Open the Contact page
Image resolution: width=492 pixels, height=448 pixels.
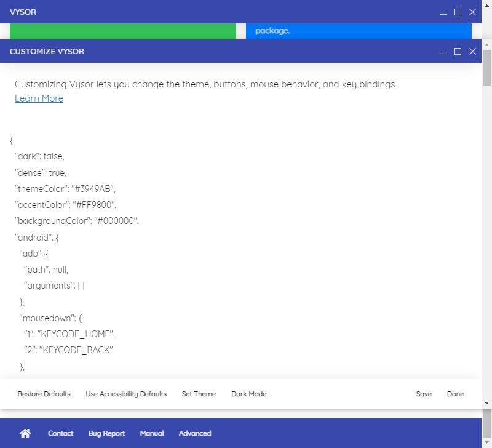(x=60, y=433)
